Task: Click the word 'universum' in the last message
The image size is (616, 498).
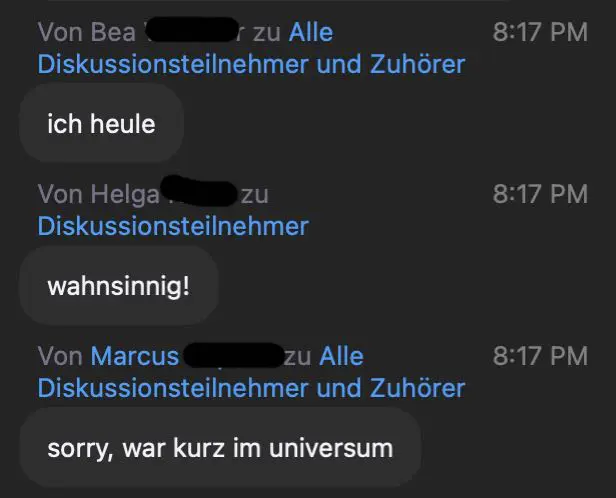Action: pos(331,448)
